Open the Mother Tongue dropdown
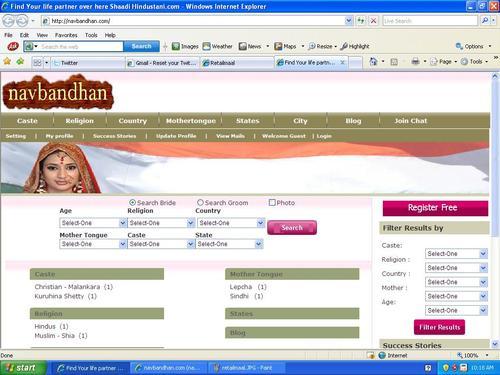 pyautogui.click(x=93, y=244)
